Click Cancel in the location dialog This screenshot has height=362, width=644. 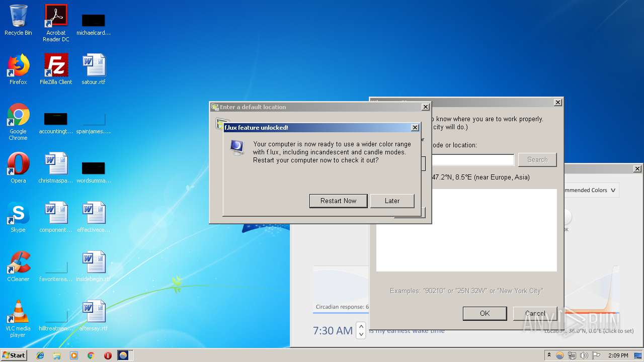coord(535,313)
